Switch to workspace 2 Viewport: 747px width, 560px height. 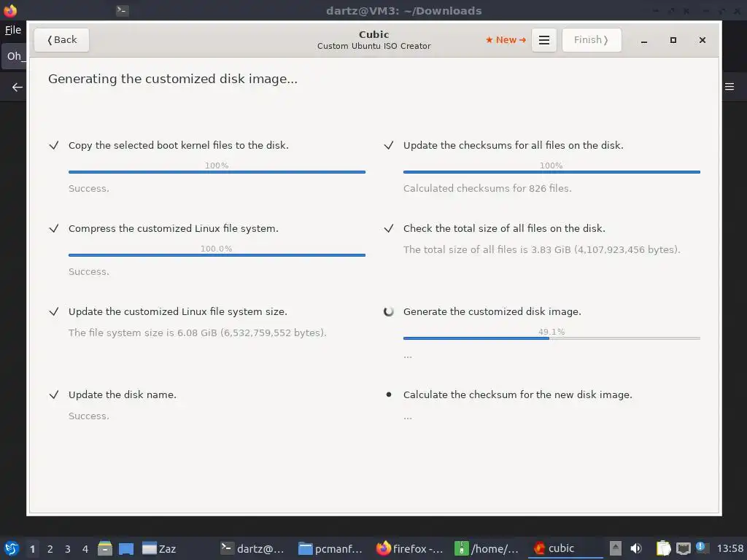tap(50, 549)
